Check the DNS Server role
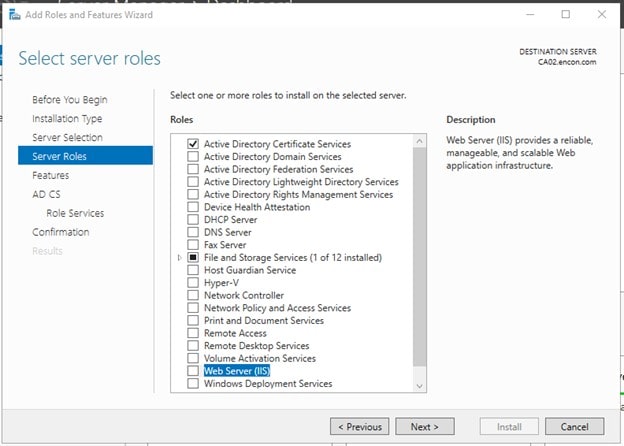 [x=194, y=232]
